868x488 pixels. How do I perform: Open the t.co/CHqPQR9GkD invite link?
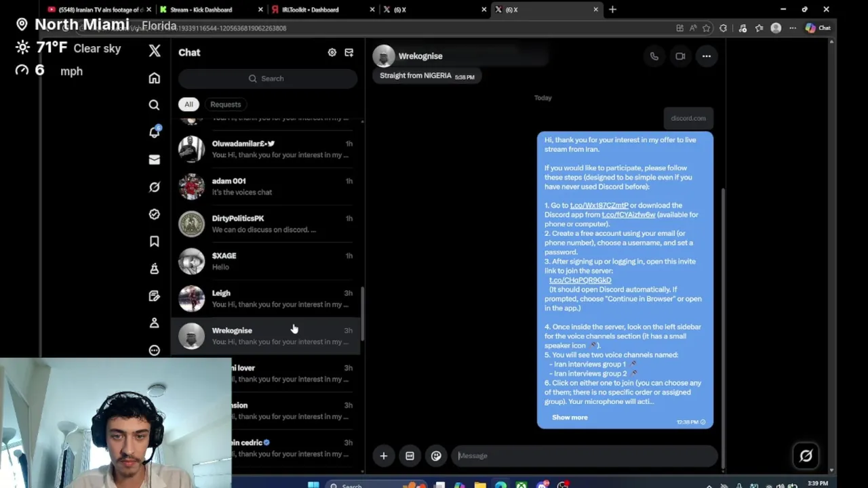(580, 280)
